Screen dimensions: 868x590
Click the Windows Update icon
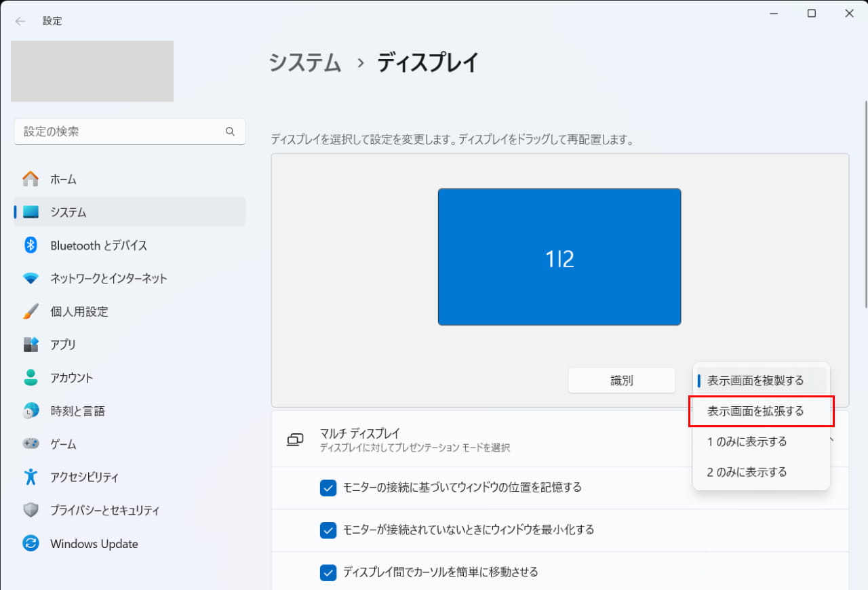tap(31, 544)
